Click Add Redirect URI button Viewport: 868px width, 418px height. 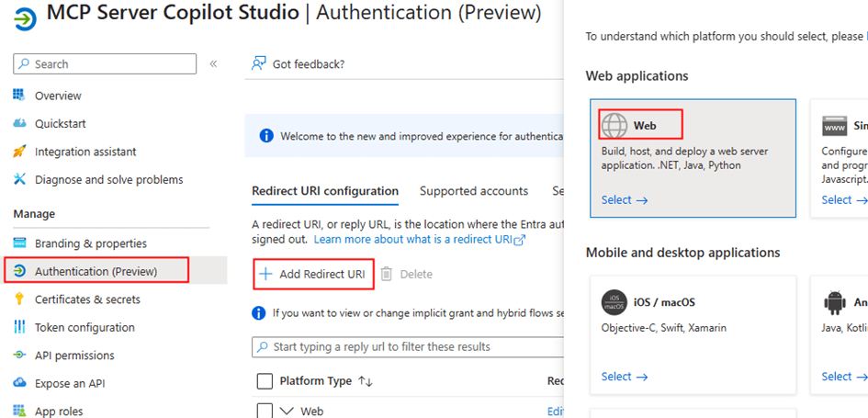(x=313, y=274)
